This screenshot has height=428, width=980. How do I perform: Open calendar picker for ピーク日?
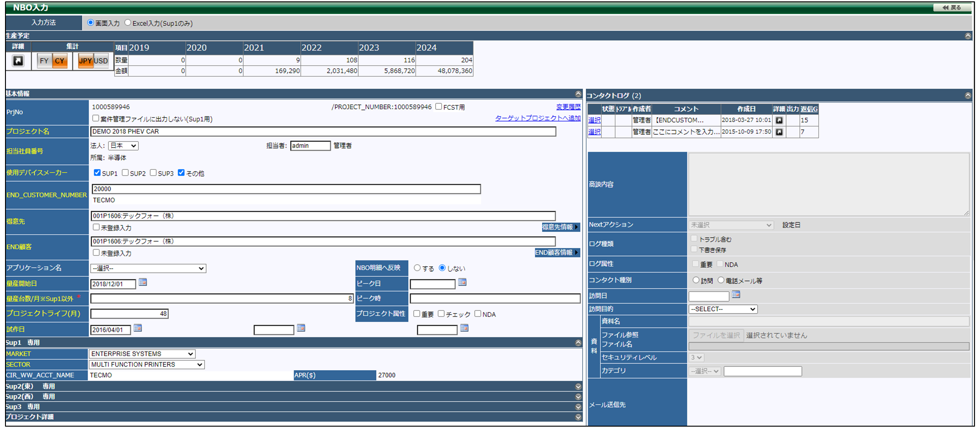point(462,282)
